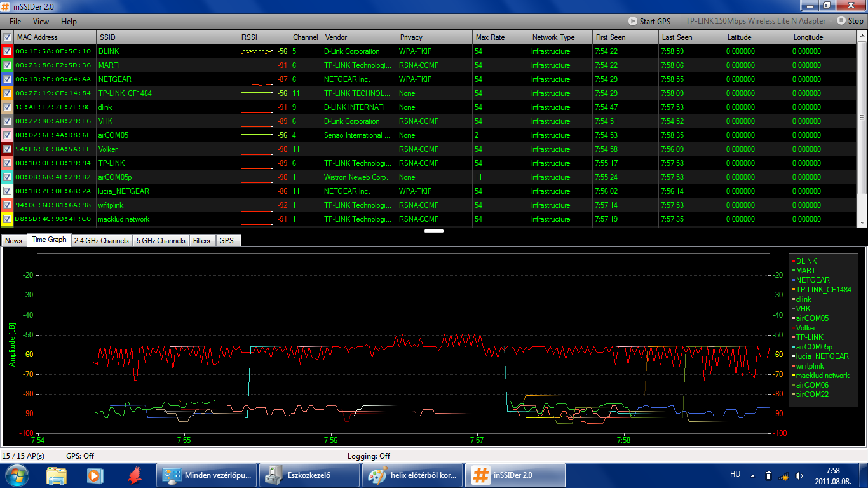The width and height of the screenshot is (868, 488).
Task: Click the HU language indicator
Action: [x=735, y=474]
